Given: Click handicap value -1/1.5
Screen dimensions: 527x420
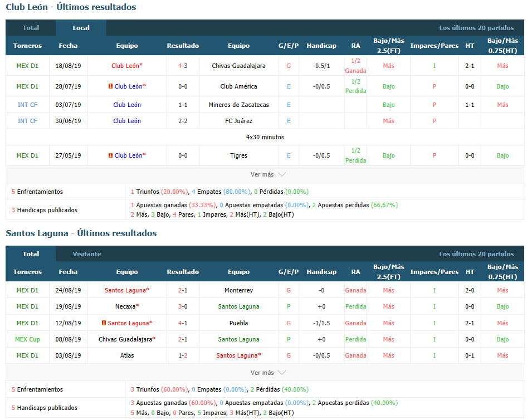Looking at the screenshot, I should pos(321,323).
